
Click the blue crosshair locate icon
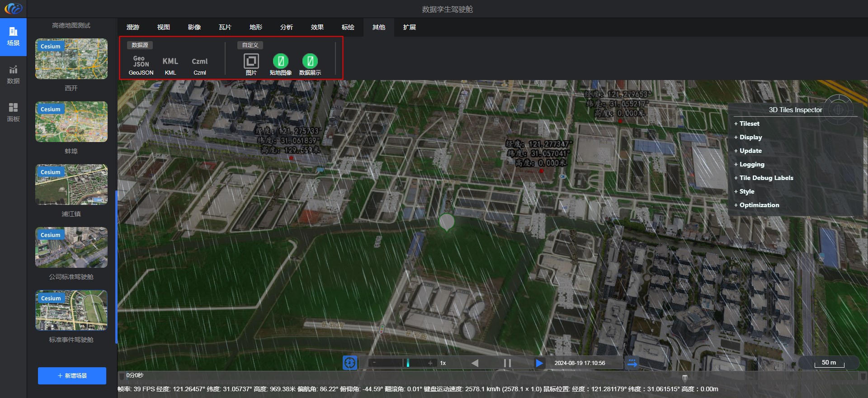[x=349, y=363]
